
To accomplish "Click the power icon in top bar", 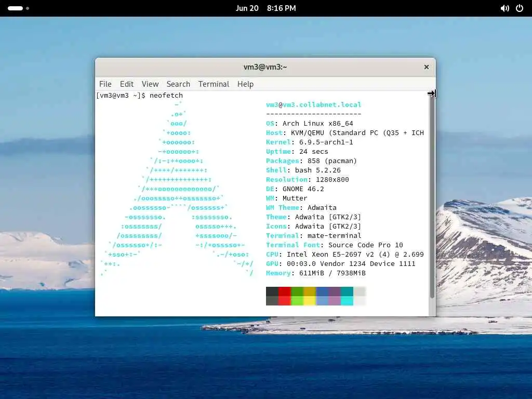I will pyautogui.click(x=520, y=8).
